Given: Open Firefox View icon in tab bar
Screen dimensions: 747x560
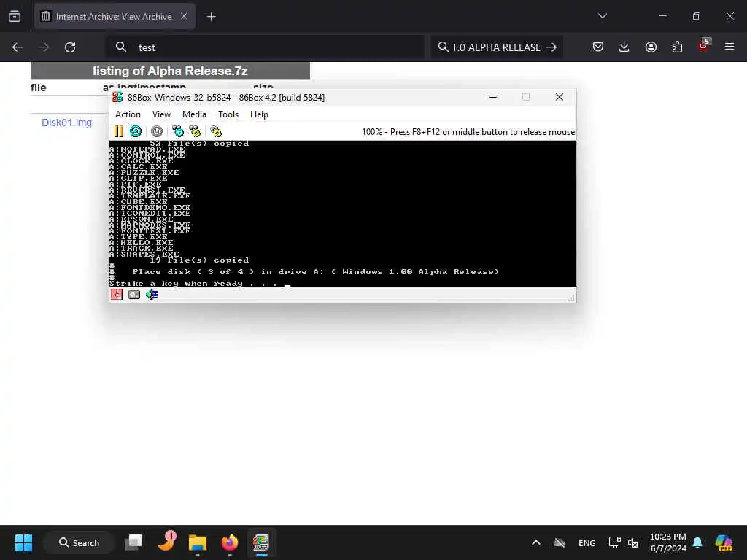Looking at the screenshot, I should click(15, 17).
